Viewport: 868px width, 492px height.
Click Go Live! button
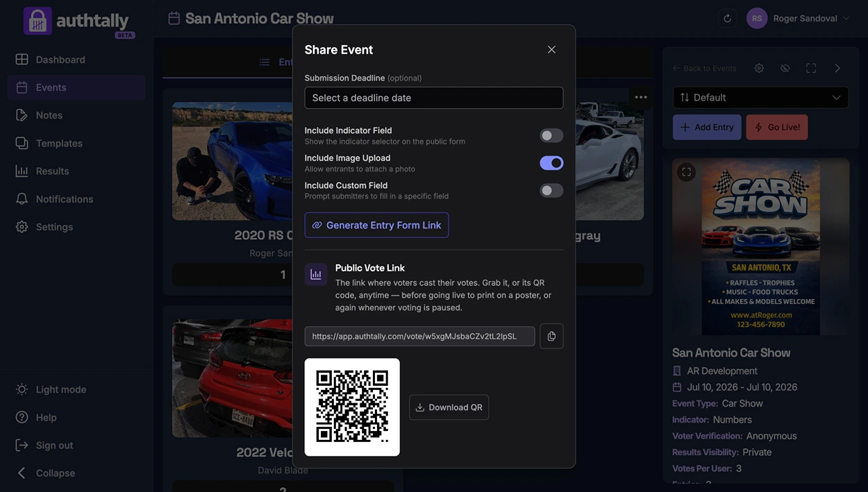[x=777, y=127]
